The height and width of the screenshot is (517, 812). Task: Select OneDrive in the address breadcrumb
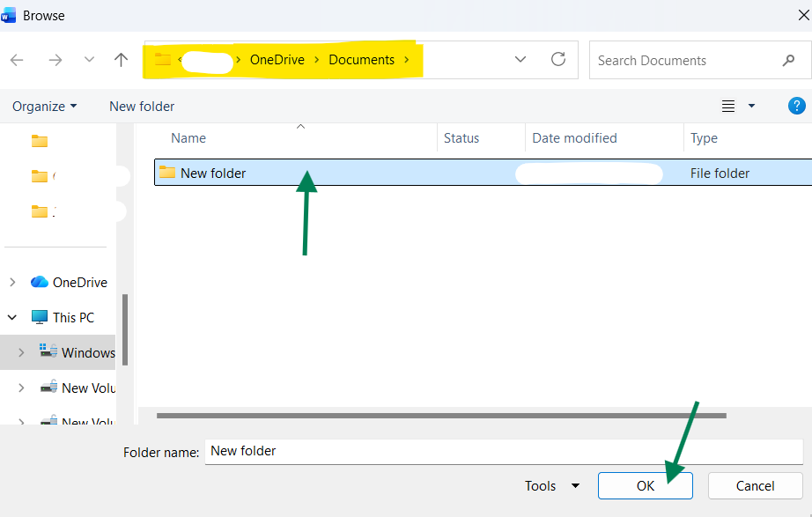coord(277,60)
